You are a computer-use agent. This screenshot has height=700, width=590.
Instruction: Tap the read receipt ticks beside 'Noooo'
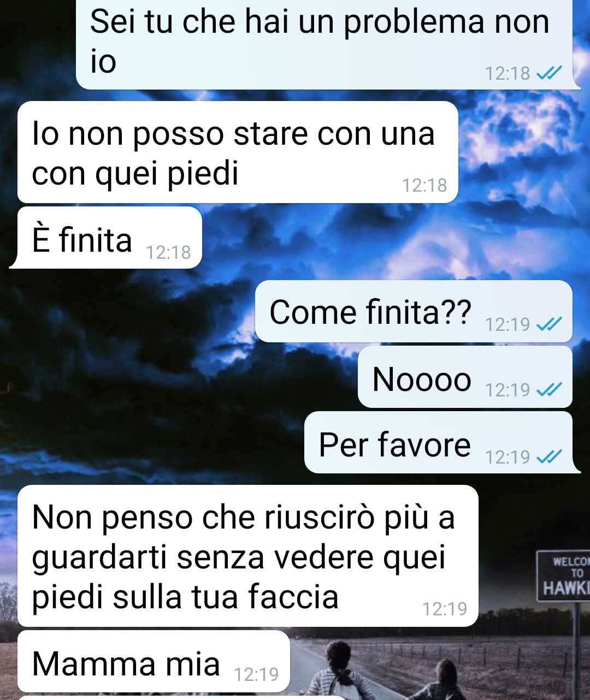549,389
